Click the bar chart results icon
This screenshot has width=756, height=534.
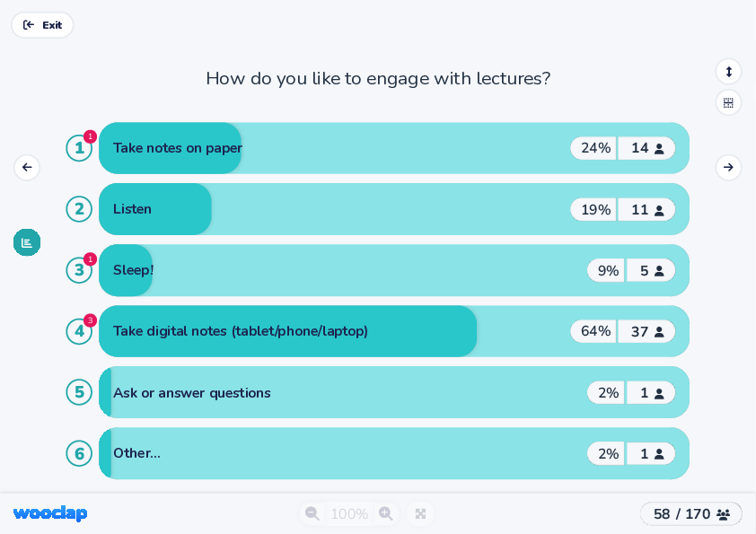click(x=27, y=242)
